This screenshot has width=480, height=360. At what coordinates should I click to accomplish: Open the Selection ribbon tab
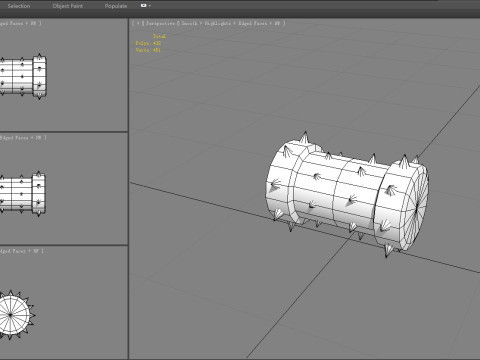pyautogui.click(x=19, y=6)
